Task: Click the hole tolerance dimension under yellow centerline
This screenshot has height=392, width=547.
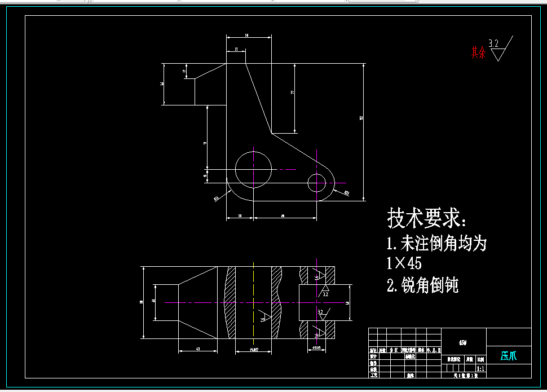Action: (254, 349)
